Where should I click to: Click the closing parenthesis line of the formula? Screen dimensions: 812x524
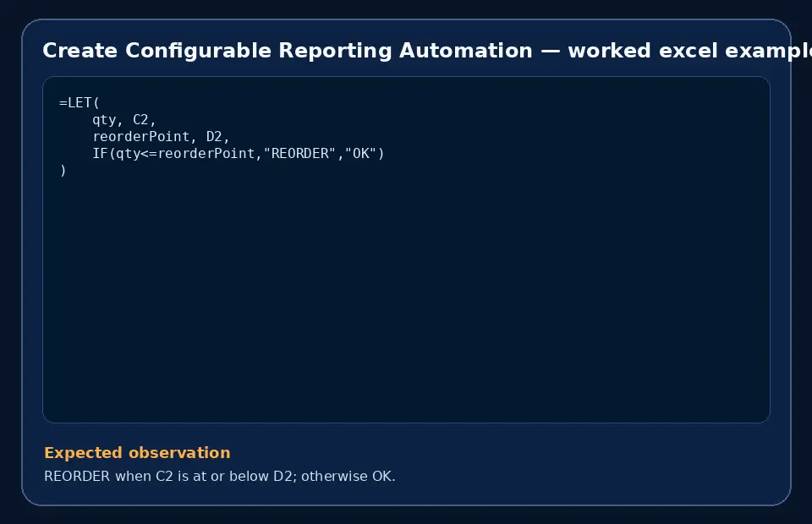point(63,170)
